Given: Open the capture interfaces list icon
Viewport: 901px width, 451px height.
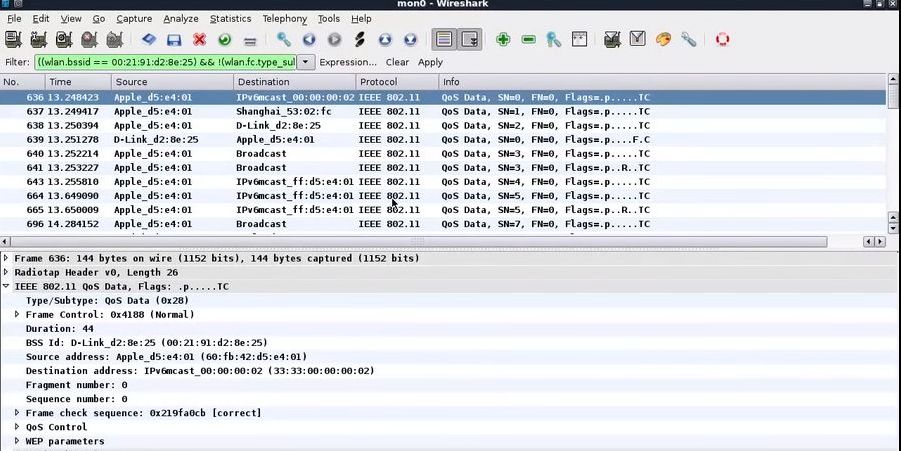Looking at the screenshot, I should click(x=13, y=40).
